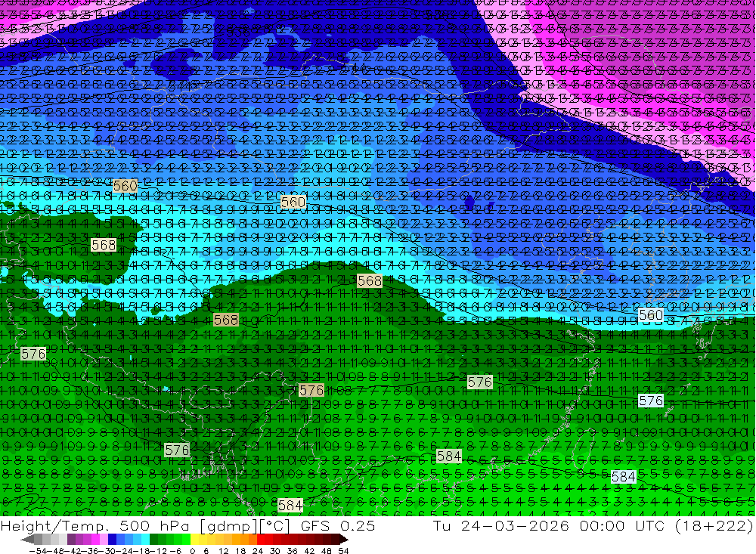Click the '[gdmp]' unit label
Image resolution: width=756 pixels, height=554 pixels.
pyautogui.click(x=228, y=526)
